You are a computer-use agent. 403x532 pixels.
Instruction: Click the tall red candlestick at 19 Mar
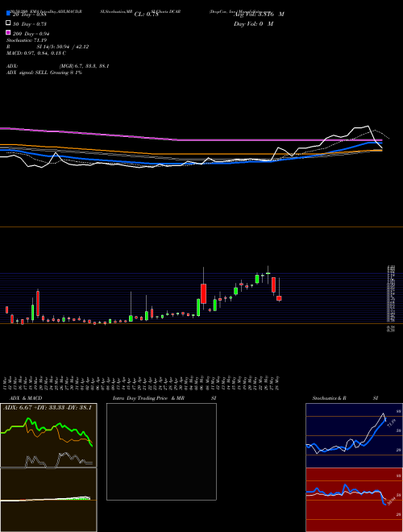tap(38, 303)
